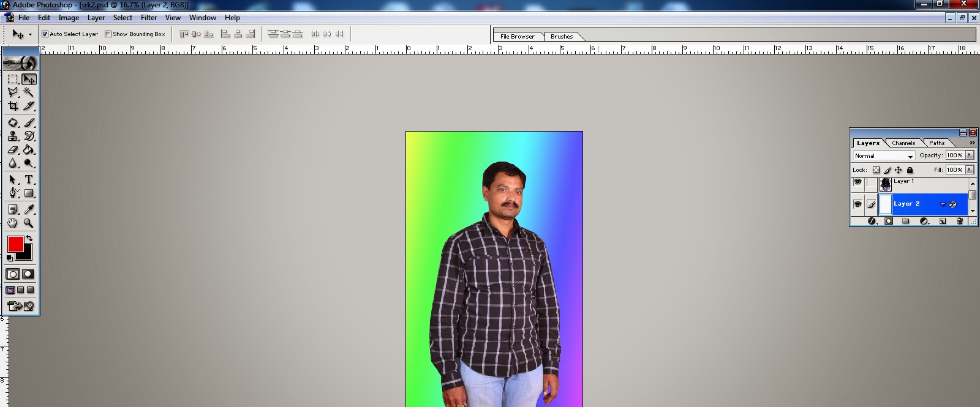Select the Hand tool
Image resolution: width=980 pixels, height=407 pixels.
coord(13,223)
